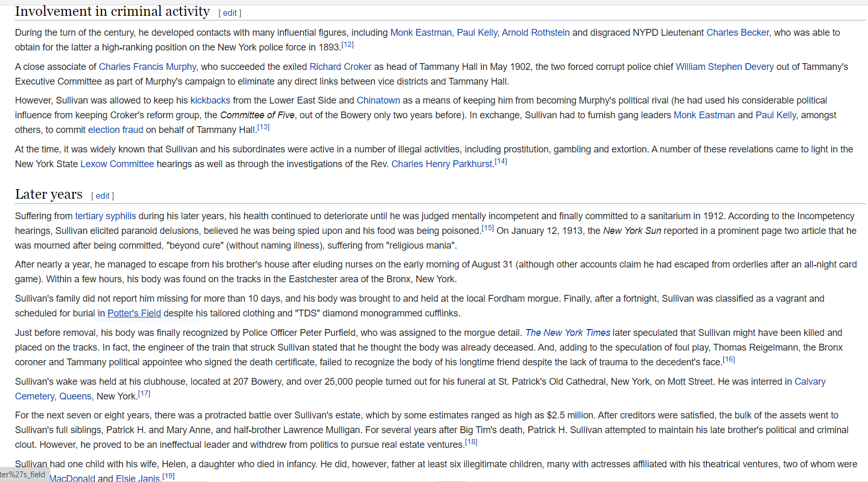868x482 pixels.
Task: Click the 'Later years' heading text
Action: 49,194
